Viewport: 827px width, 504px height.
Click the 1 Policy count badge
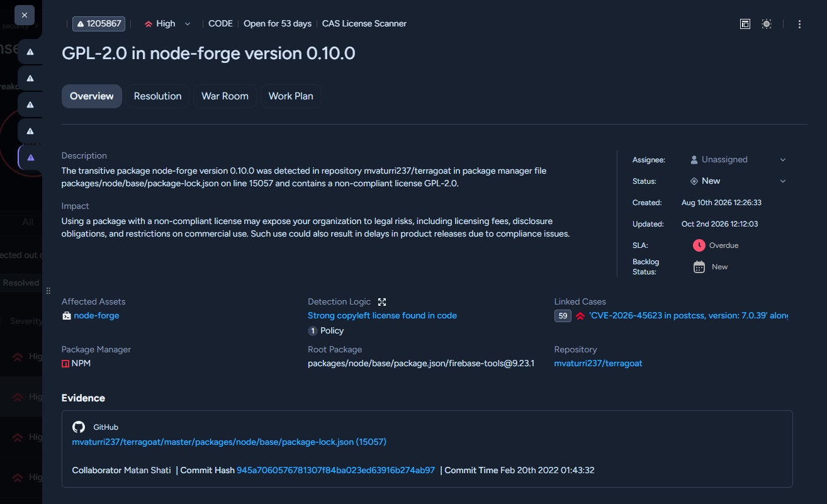(312, 331)
